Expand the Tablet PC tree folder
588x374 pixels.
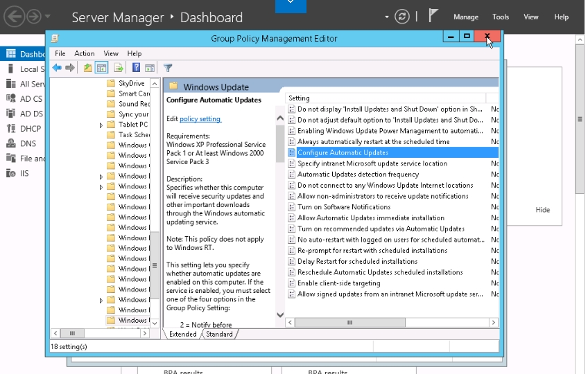101,125
